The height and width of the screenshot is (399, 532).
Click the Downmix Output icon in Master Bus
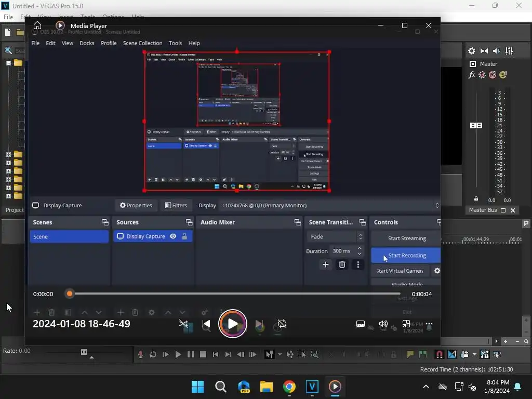(x=484, y=51)
